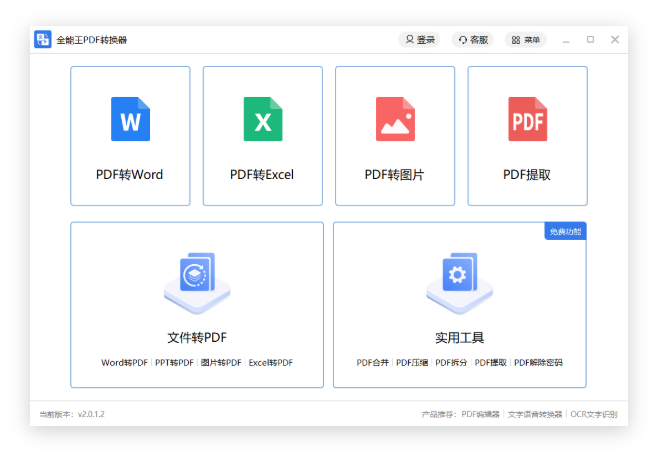Contact 客服 customer service
658x460 pixels.
pos(472,40)
